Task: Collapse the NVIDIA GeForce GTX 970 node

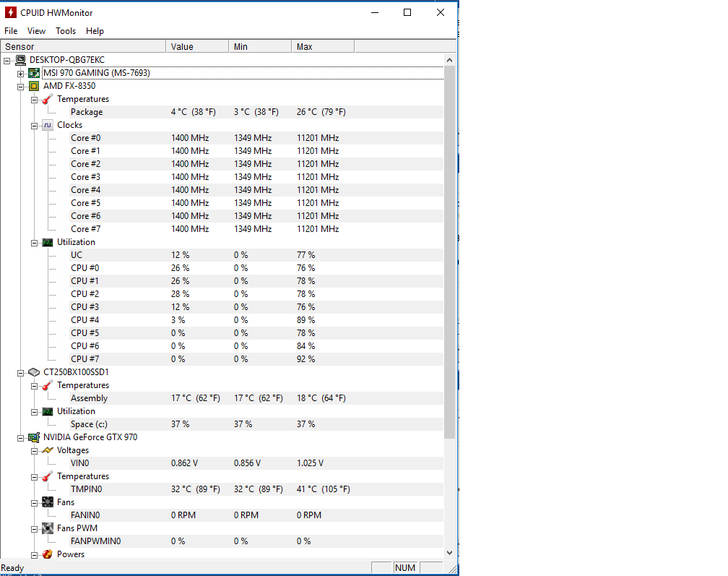Action: coord(20,438)
